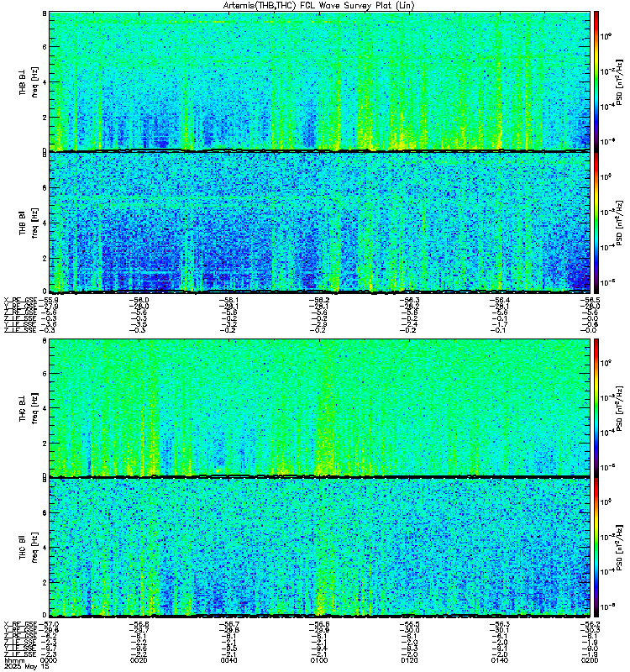Screen dimensions: 630x672
Task: Click the 0040 time tick label
Action: point(229,660)
